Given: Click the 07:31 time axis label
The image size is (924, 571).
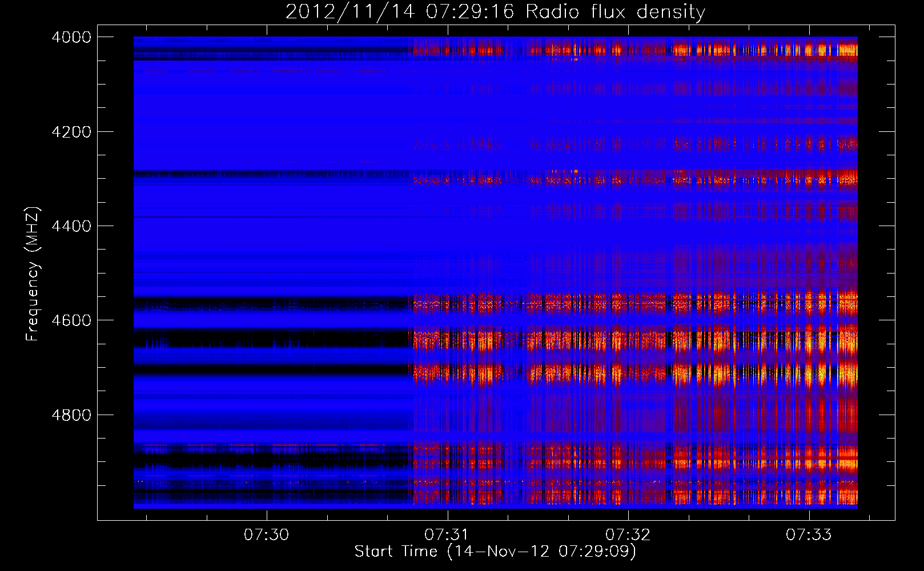Looking at the screenshot, I should pyautogui.click(x=447, y=535).
